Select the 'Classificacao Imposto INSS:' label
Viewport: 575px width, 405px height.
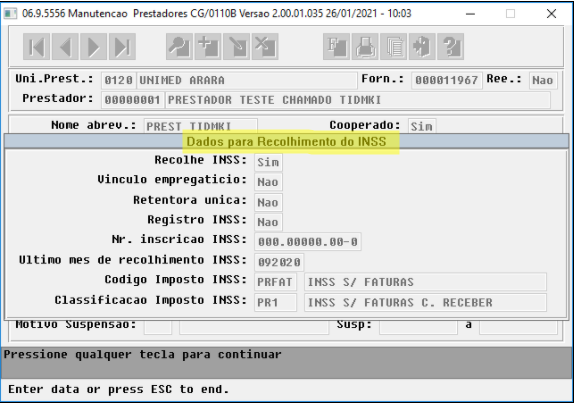[x=151, y=300]
